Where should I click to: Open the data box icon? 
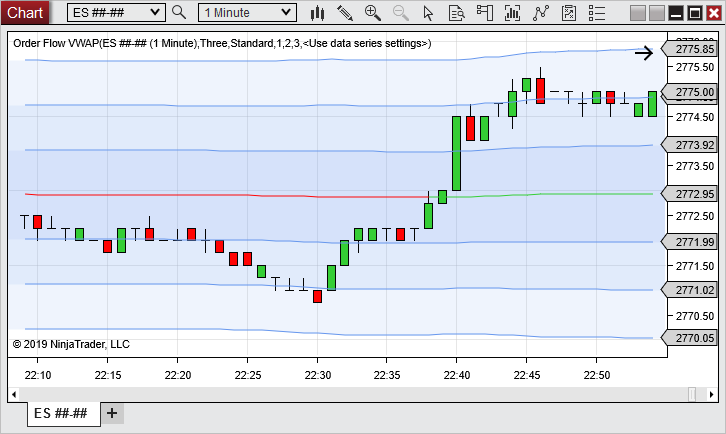(x=457, y=13)
